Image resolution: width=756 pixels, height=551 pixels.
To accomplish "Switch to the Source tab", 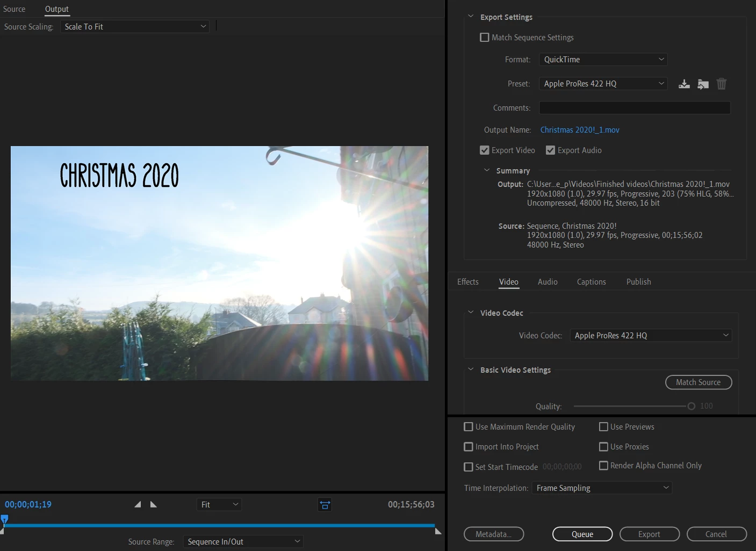I will 15,9.
